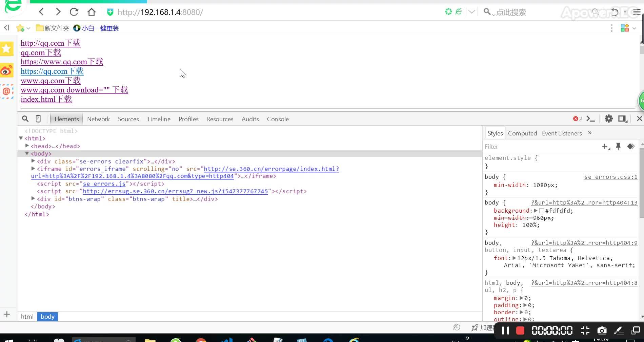Click the undo closed tab arrow

click(615, 12)
